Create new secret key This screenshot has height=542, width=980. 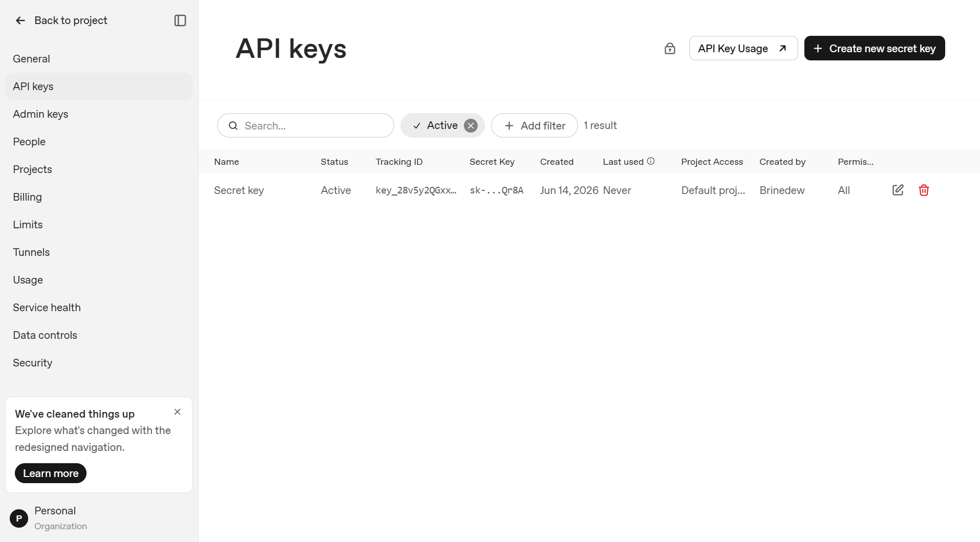pyautogui.click(x=875, y=48)
